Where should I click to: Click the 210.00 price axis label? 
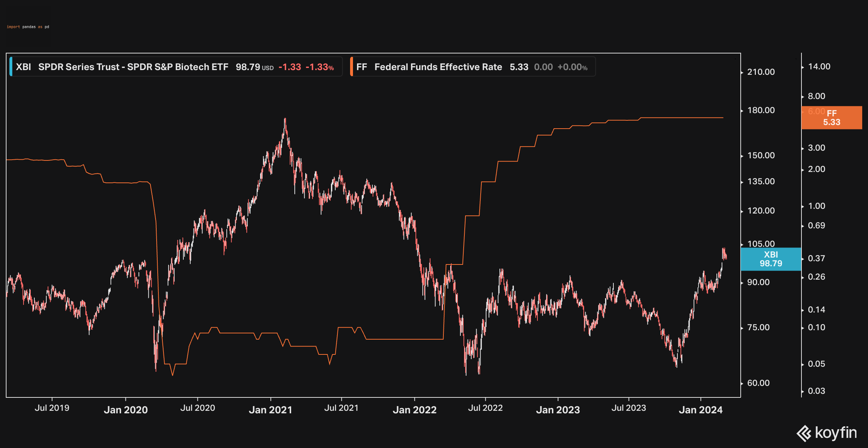[761, 72]
